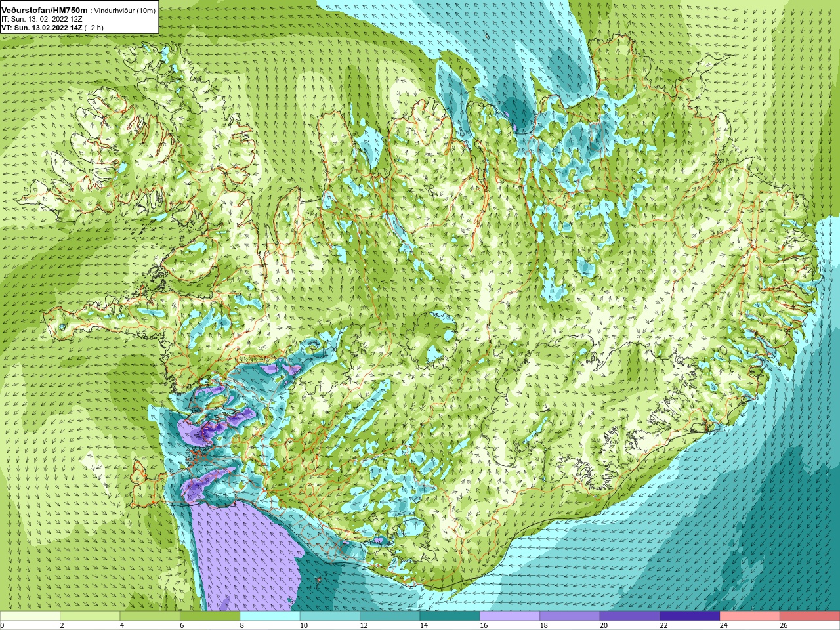Click the "22" number under the legend
The width and height of the screenshot is (840, 630).
click(x=663, y=625)
